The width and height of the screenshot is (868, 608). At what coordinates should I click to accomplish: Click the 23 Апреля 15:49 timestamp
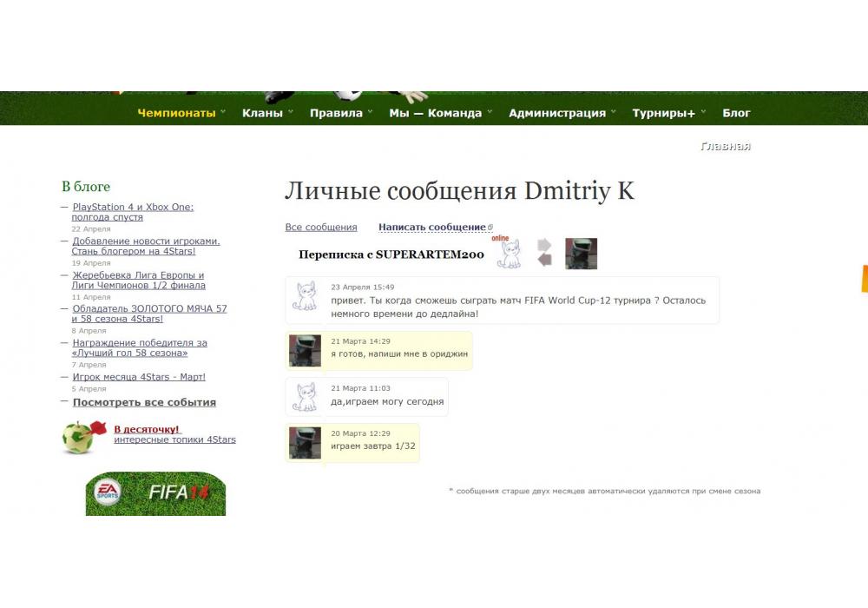coord(363,287)
